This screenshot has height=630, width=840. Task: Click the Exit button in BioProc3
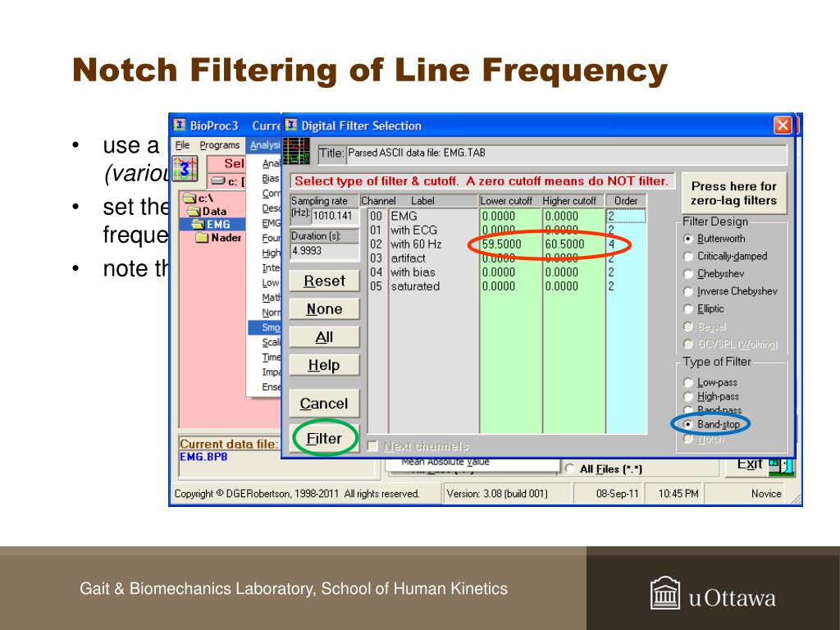click(750, 465)
